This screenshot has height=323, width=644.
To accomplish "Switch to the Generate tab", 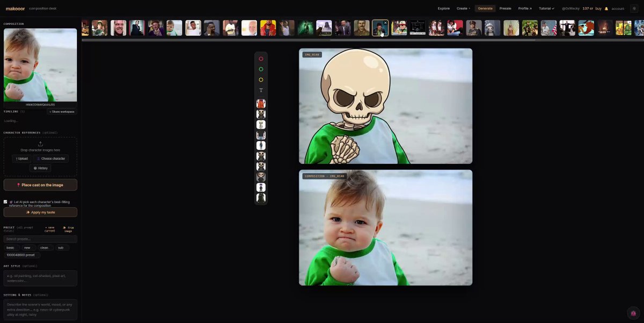I will 485,9.
